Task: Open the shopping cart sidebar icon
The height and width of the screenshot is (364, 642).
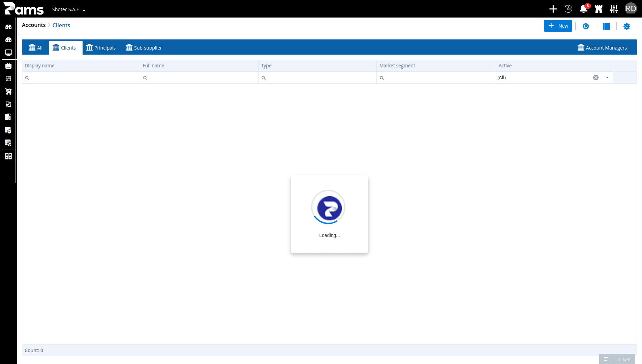Action: pyautogui.click(x=8, y=91)
